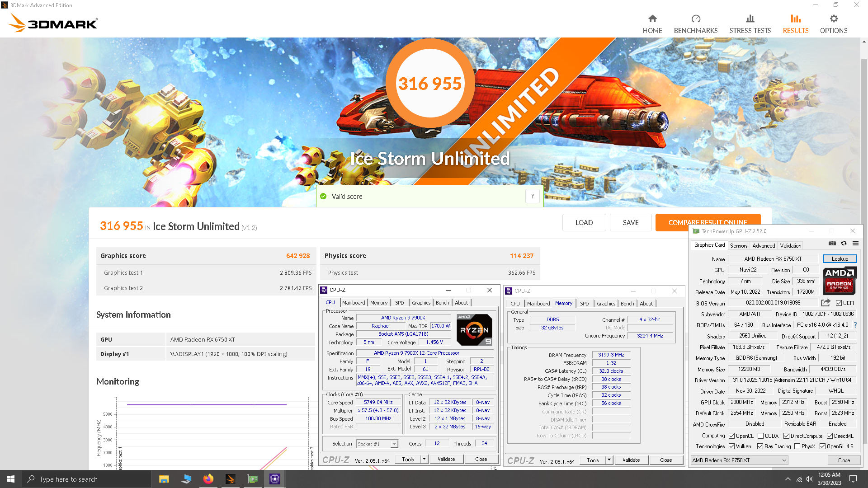Click the 3DMark logo in the header
868x488 pixels.
[53, 23]
